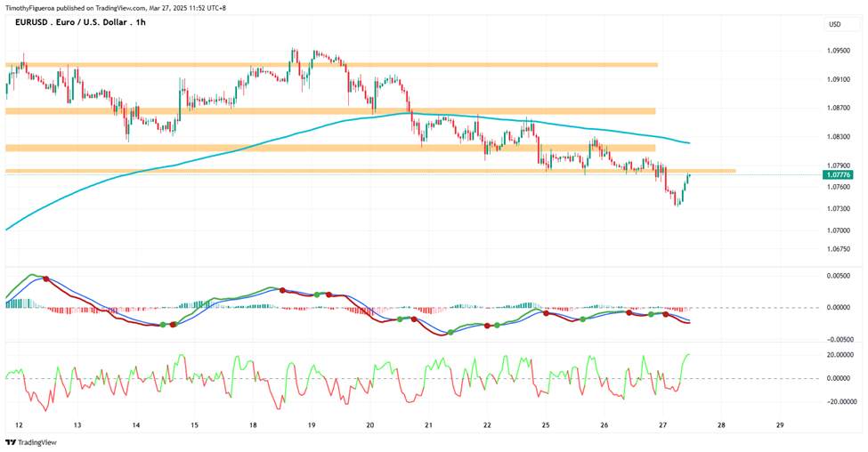Click date label 22 on time axis
The width and height of the screenshot is (868, 452).
pyautogui.click(x=487, y=425)
